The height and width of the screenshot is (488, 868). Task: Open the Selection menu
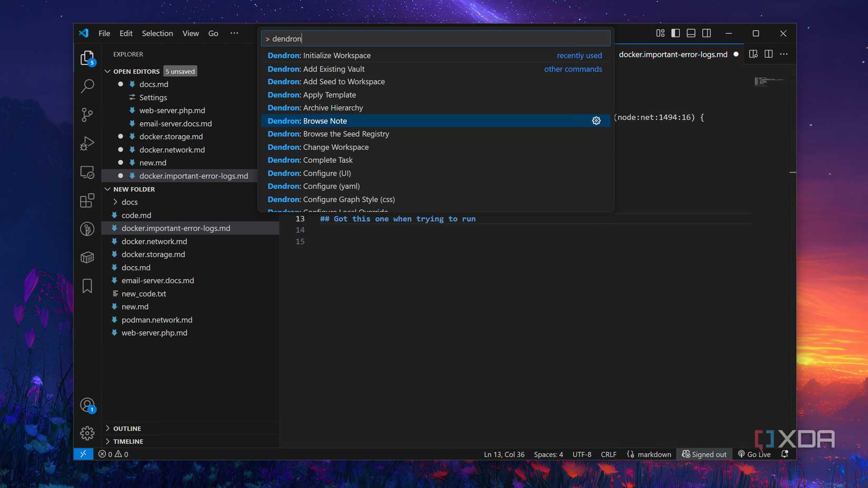[x=157, y=33]
